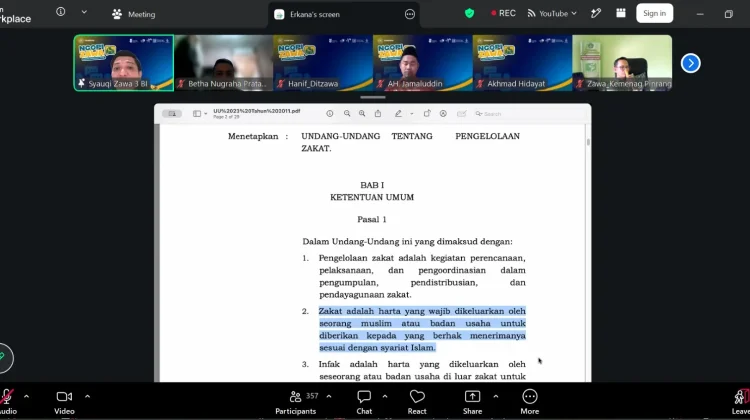Click the gallery resize handle bar

(373, 97)
